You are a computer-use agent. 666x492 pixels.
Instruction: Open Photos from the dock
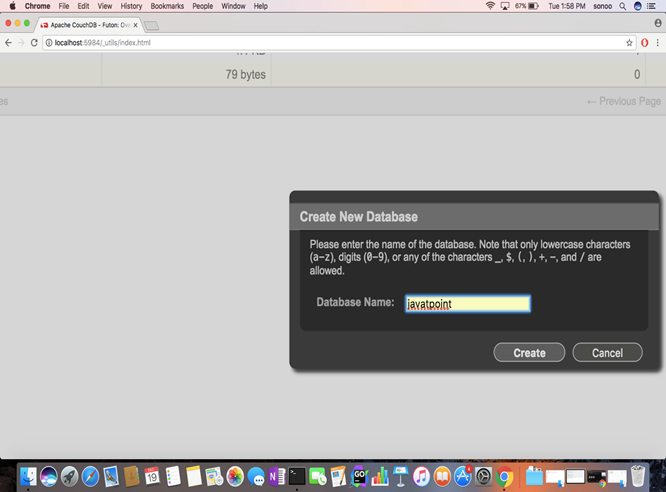[x=235, y=476]
